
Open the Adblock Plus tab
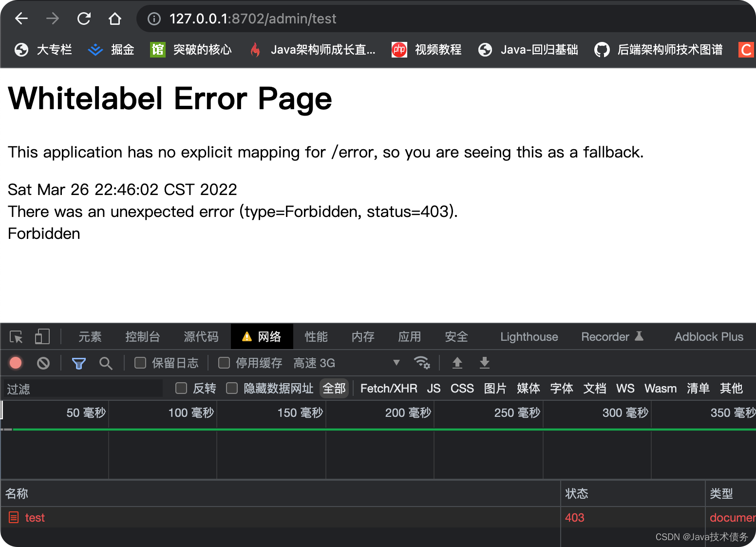tap(709, 337)
